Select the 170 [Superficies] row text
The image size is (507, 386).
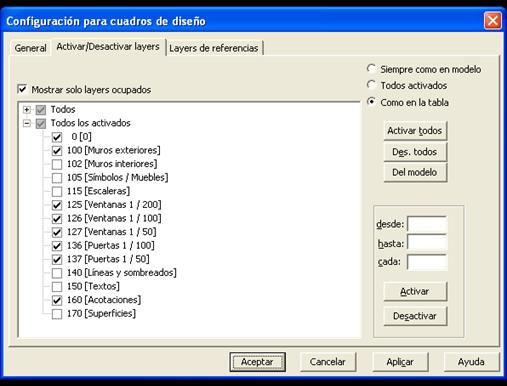point(101,313)
